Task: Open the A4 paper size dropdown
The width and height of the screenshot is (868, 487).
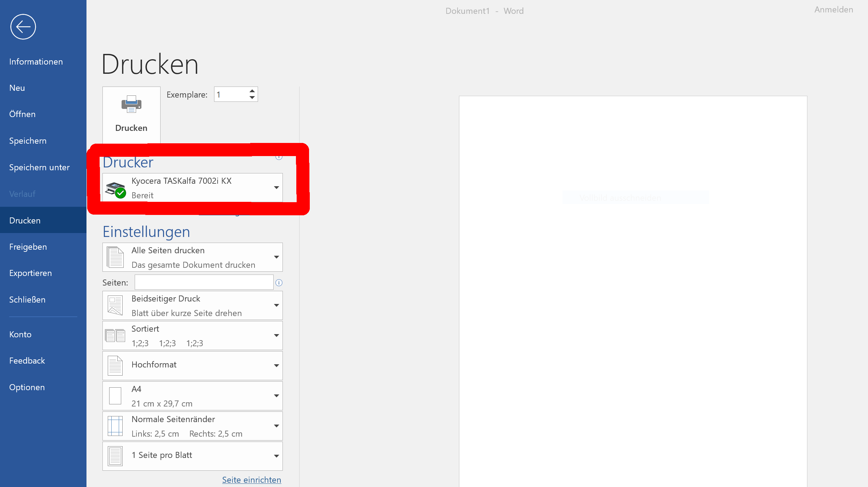Action: [276, 395]
